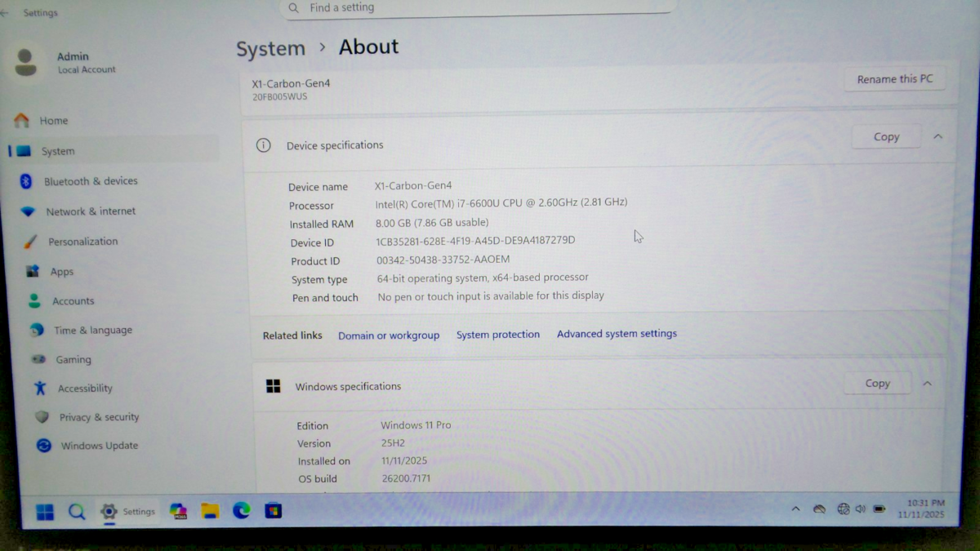Navigate to the Home settings page
Image resolution: width=980 pixels, height=551 pixels.
click(53, 121)
